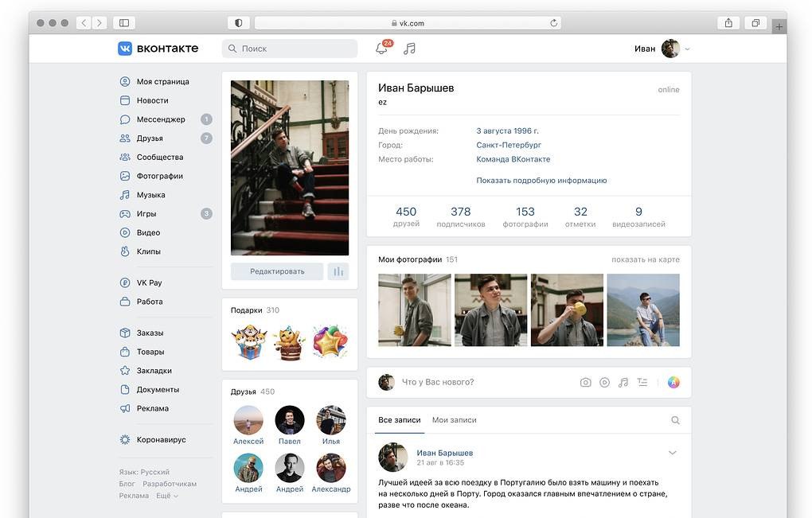Viewport: 812px width, 518px height.
Task: Attach video to the new post
Action: (x=604, y=383)
